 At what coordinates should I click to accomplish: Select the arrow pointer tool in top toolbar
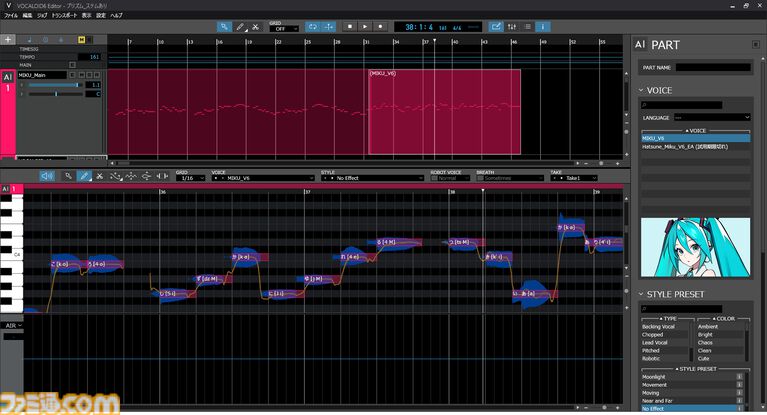pos(225,26)
